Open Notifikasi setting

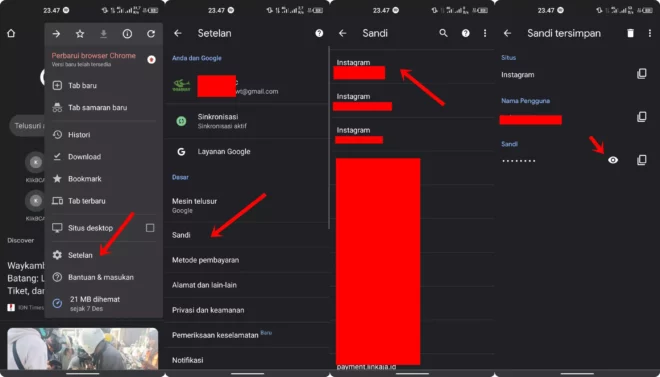coord(247,360)
